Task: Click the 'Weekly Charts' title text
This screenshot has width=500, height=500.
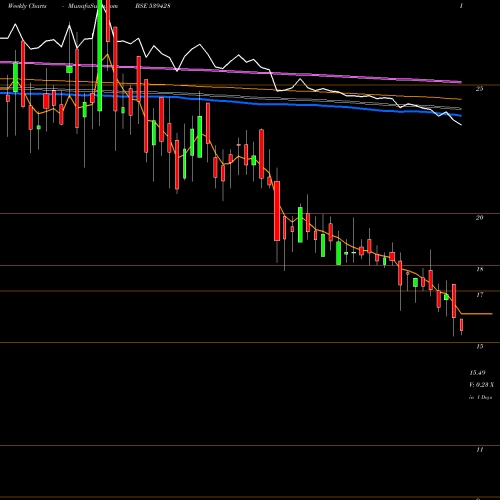Action: pyautogui.click(x=27, y=6)
